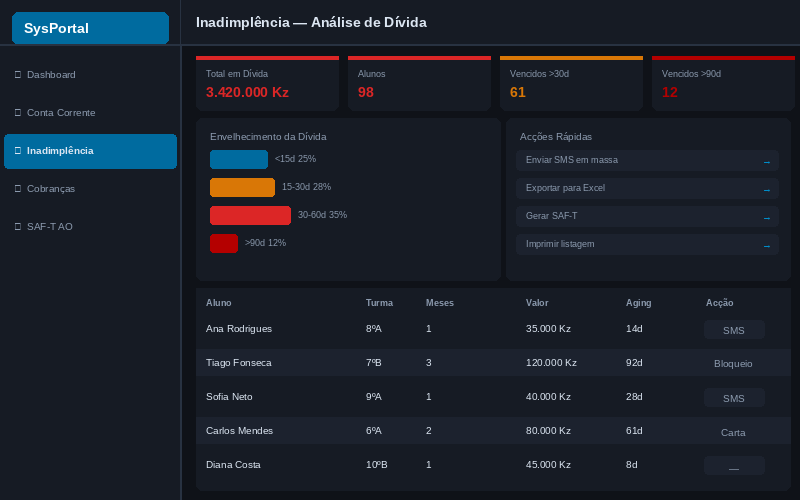
Task: Click the arrow beside Exportar para Excel
Action: tap(766, 190)
